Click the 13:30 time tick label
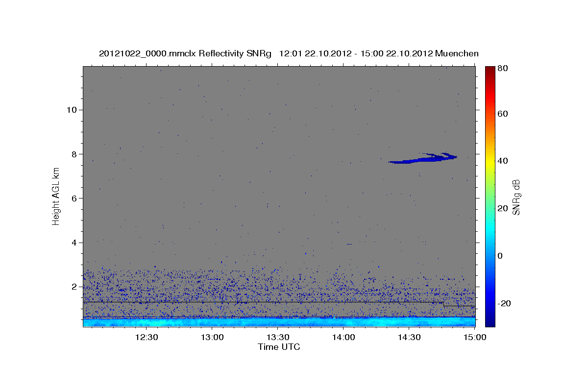588x392 pixels. point(278,337)
